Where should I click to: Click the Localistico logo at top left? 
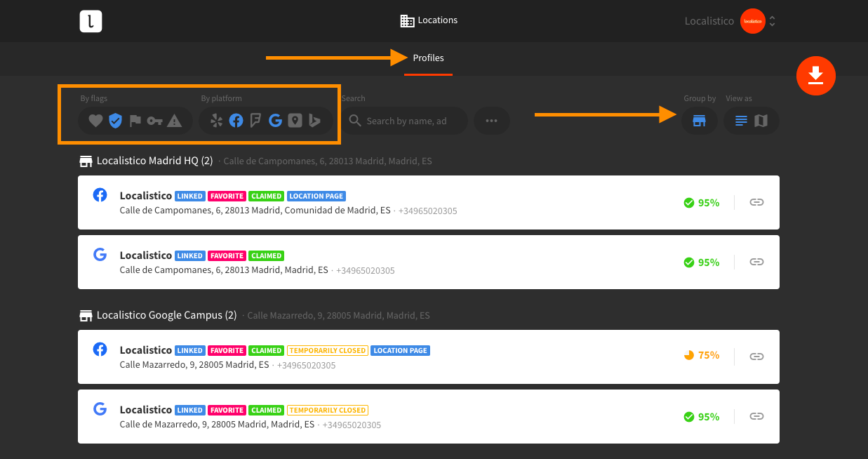coord(91,21)
